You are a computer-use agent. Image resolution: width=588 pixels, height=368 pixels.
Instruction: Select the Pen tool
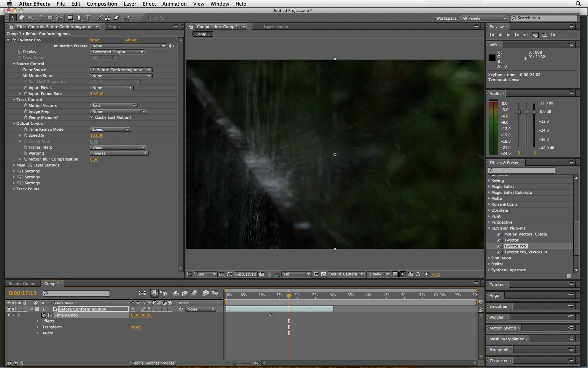point(79,18)
